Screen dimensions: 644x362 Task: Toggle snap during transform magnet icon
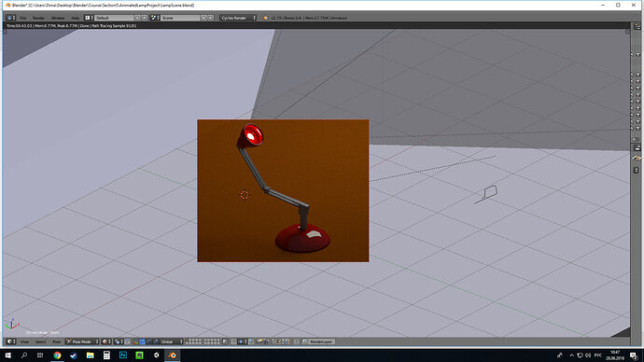[233, 341]
